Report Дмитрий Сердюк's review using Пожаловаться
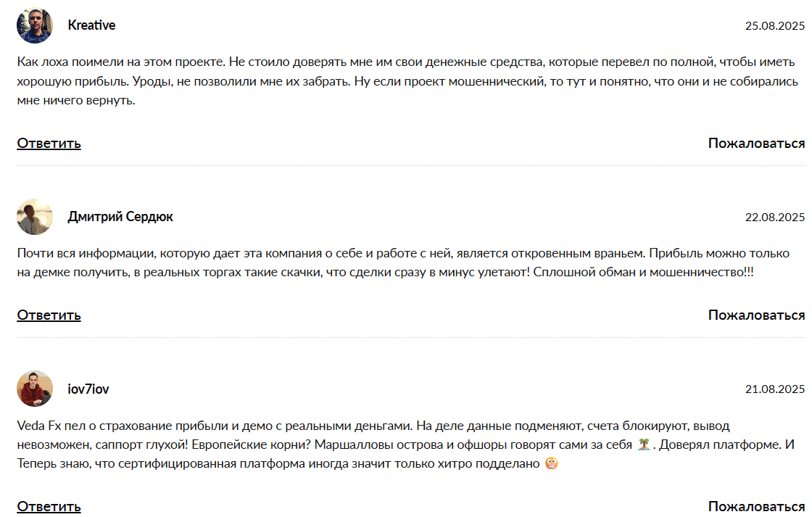The image size is (812, 517). [756, 315]
